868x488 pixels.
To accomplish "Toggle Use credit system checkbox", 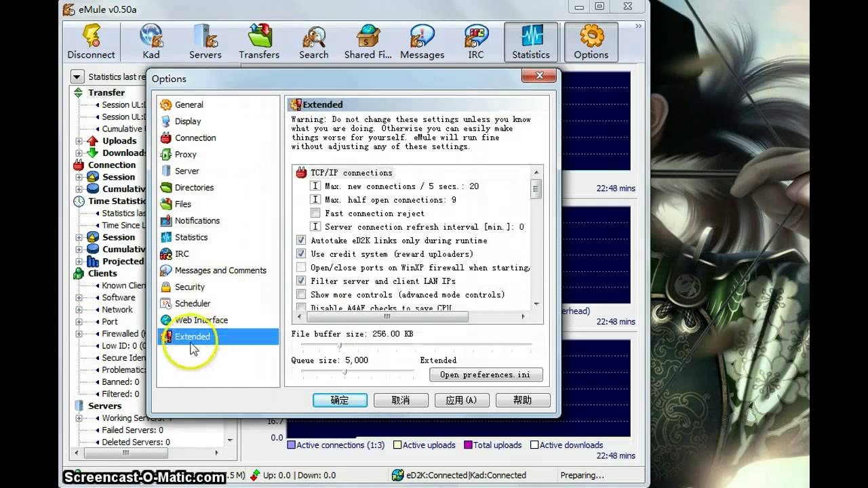I will click(301, 253).
